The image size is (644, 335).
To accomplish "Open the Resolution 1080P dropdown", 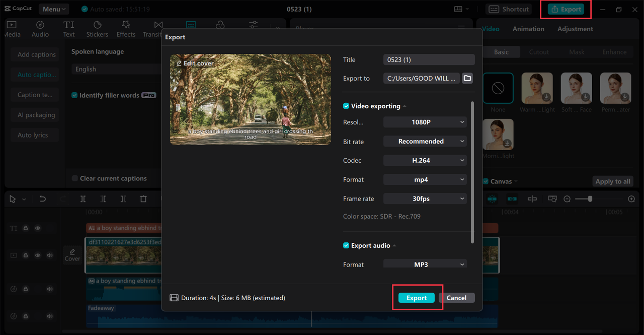I will point(425,122).
